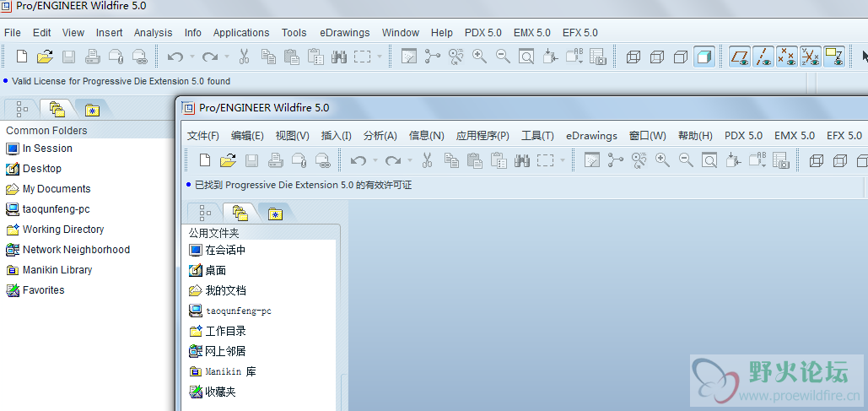Screen dimensions: 868x411
Task: Enable hidden line display in English window
Action: (657, 57)
